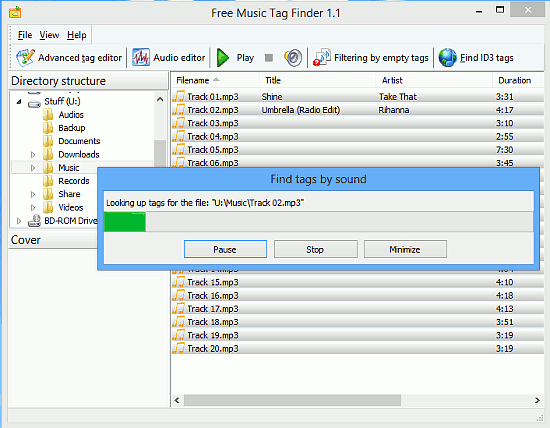Click the Downloads folder icon

point(48,154)
